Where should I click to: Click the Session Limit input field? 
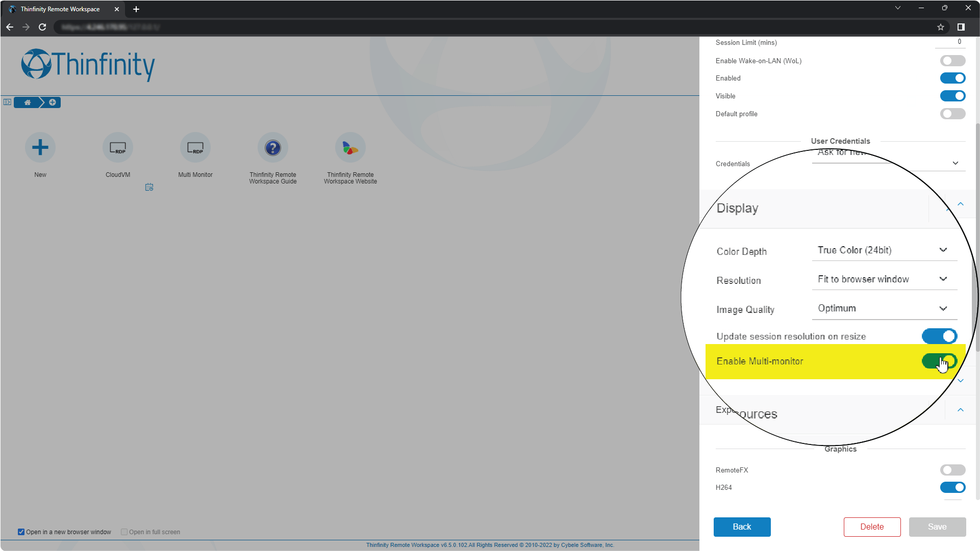pyautogui.click(x=951, y=42)
